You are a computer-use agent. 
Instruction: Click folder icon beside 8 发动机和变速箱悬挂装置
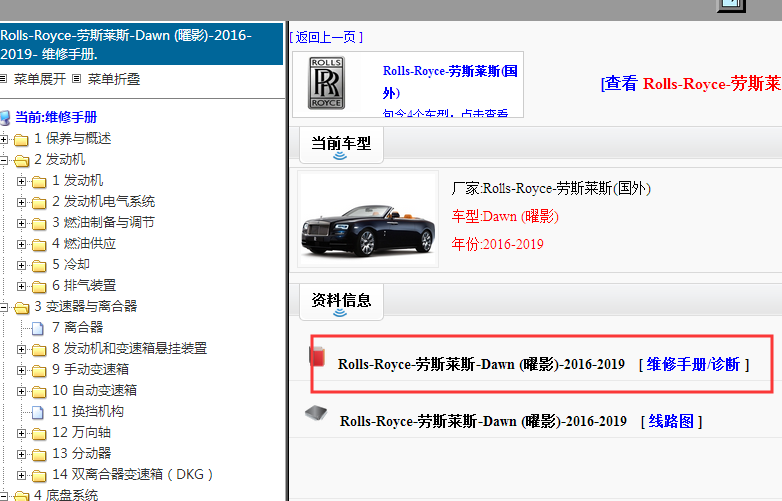tap(39, 349)
